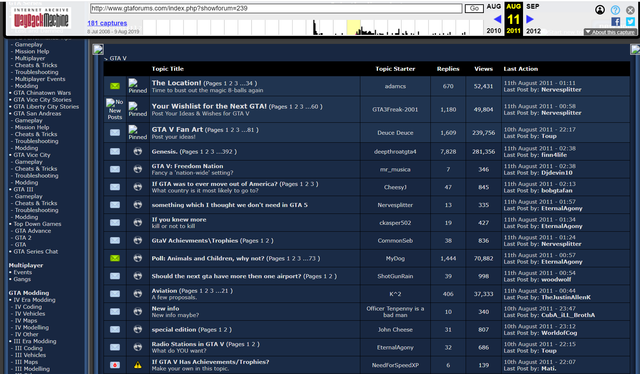This screenshot has width=640, height=374.
Task: Open GTA San Andreas sidebar link
Action: tap(37, 114)
